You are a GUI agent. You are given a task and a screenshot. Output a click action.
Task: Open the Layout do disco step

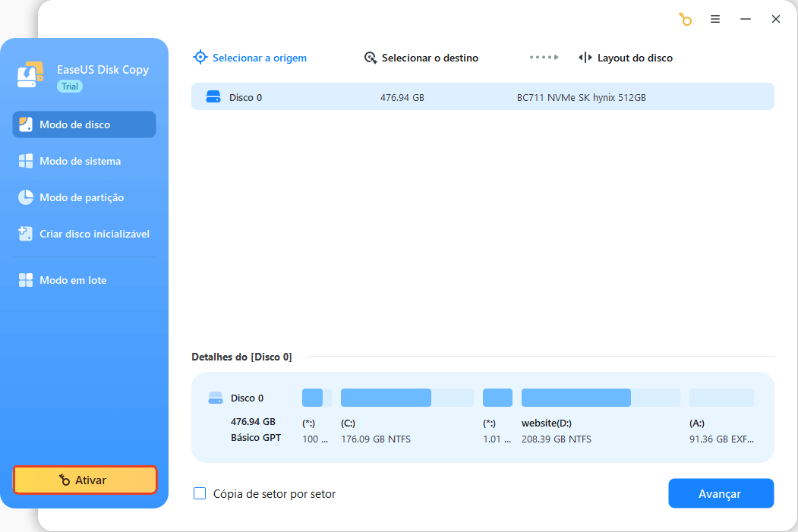[624, 57]
